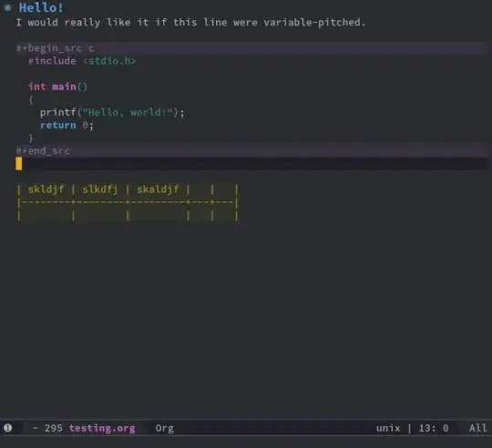
Task: Click the 13: 0 cursor position indicator
Action: (434, 428)
